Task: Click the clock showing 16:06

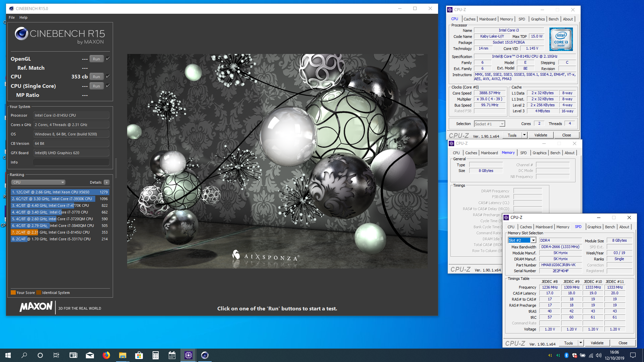Action: [x=614, y=352]
